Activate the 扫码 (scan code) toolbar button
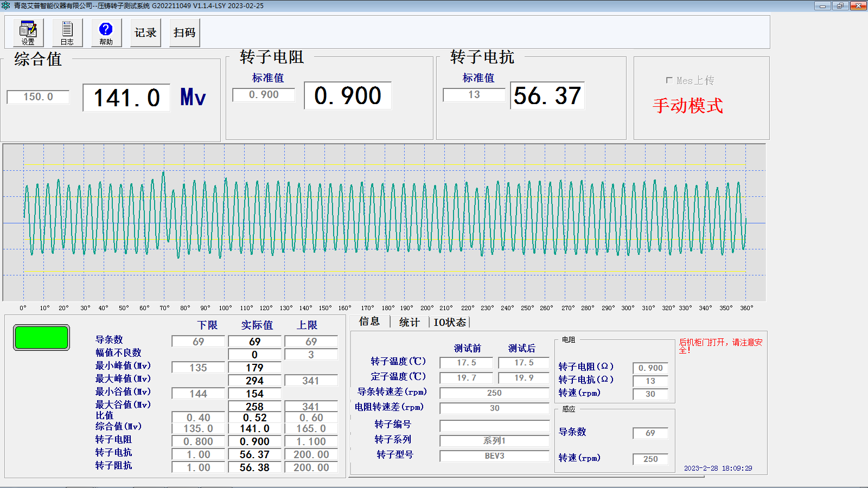The width and height of the screenshot is (868, 488). point(184,33)
